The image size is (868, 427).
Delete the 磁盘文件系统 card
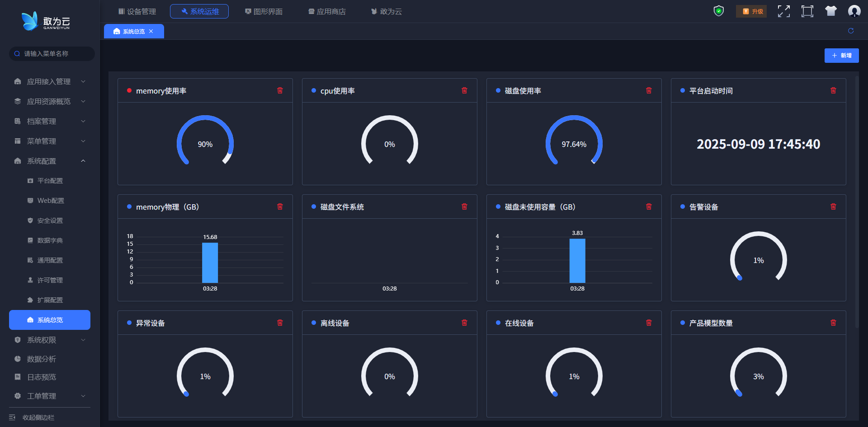[x=464, y=206]
